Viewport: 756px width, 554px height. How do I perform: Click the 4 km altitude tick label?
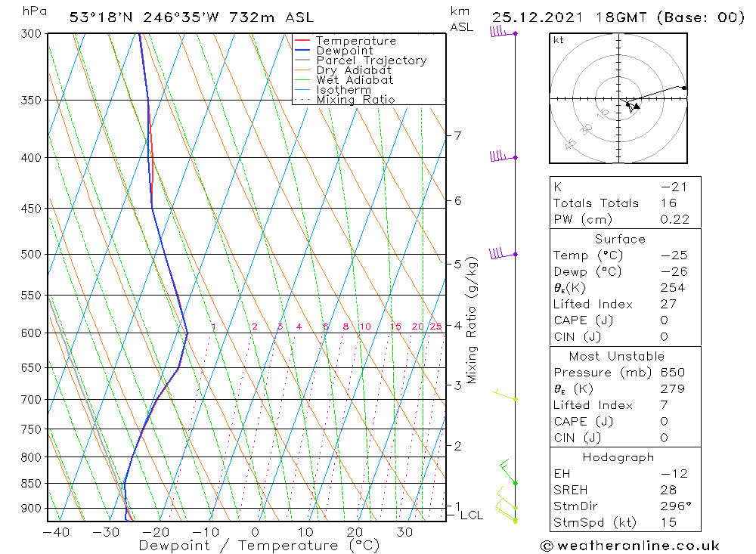coord(457,326)
